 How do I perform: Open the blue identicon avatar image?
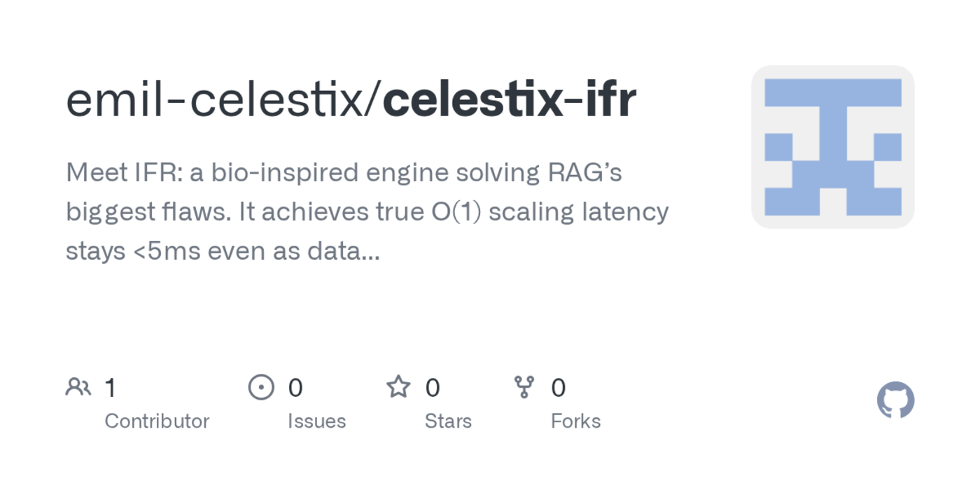pyautogui.click(x=832, y=147)
